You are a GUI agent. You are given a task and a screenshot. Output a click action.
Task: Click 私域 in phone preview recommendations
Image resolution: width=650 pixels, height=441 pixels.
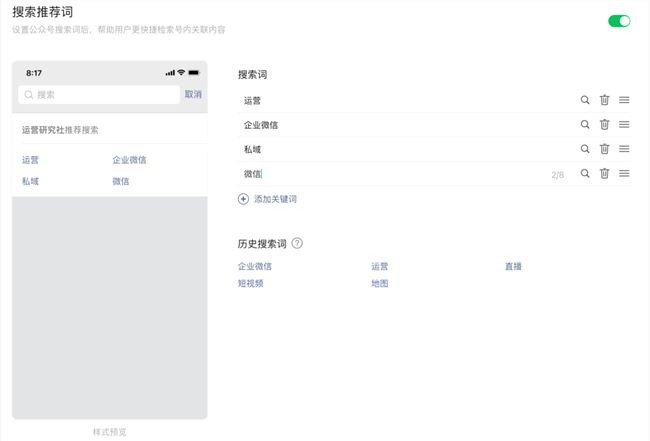click(30, 181)
